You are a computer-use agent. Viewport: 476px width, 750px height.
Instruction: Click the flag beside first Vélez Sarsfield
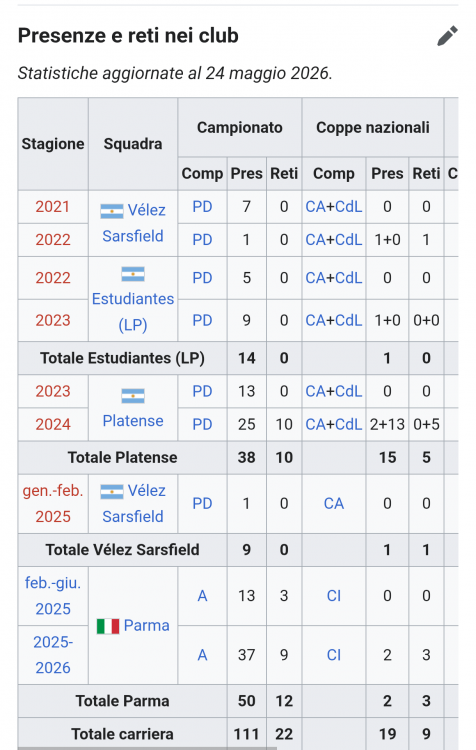[x=111, y=211]
